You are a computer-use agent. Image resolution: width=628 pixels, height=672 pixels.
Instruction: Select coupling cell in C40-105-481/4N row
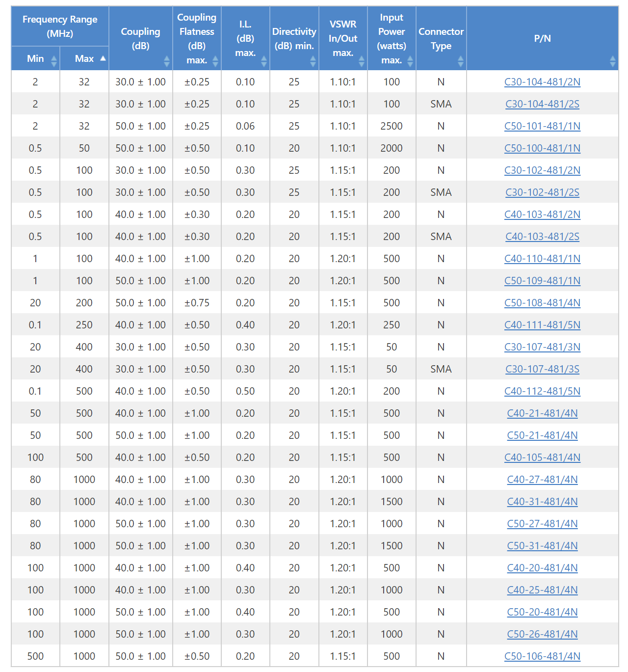[140, 457]
